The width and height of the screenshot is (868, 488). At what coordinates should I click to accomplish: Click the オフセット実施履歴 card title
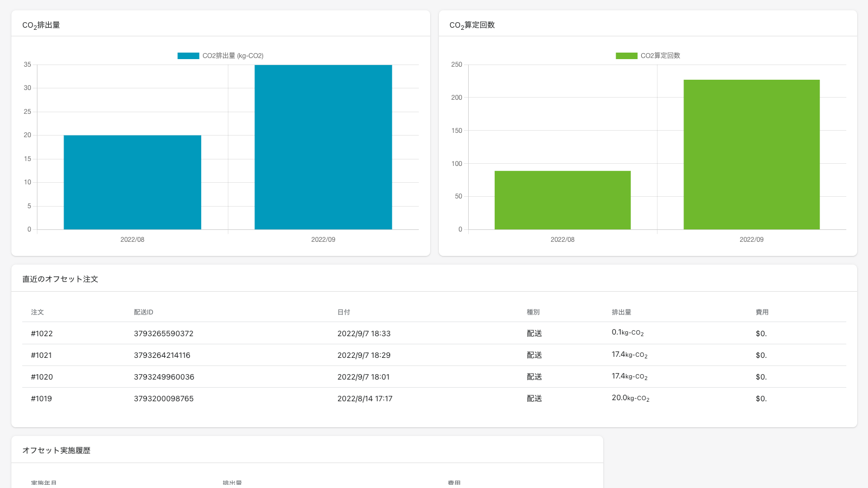coord(56,451)
